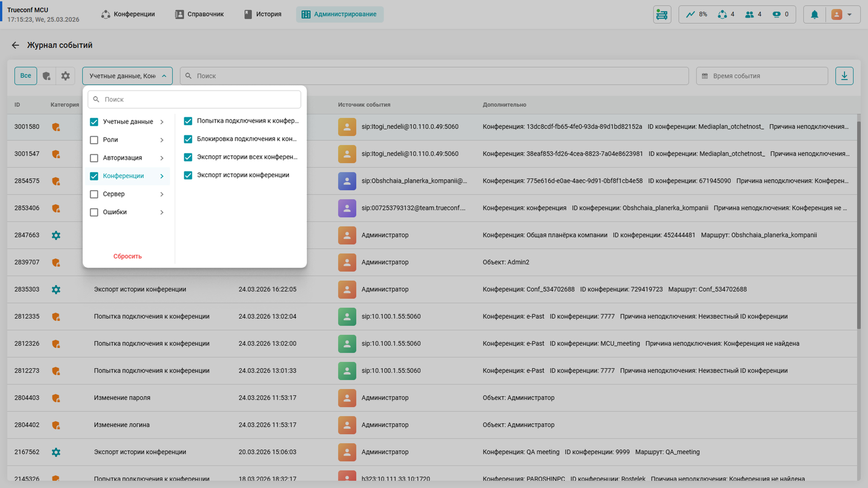The height and width of the screenshot is (488, 868).
Task: Open Администрирование top menu
Action: pyautogui.click(x=340, y=14)
